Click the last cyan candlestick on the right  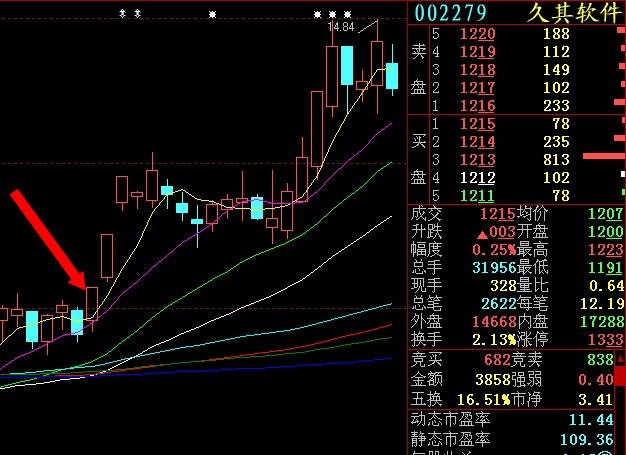tap(392, 76)
